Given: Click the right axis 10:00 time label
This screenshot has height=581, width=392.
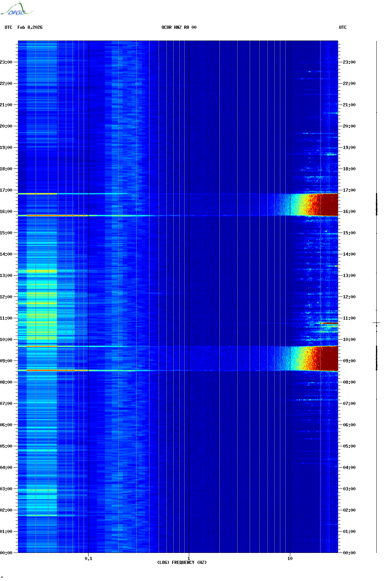Looking at the screenshot, I should pos(349,340).
